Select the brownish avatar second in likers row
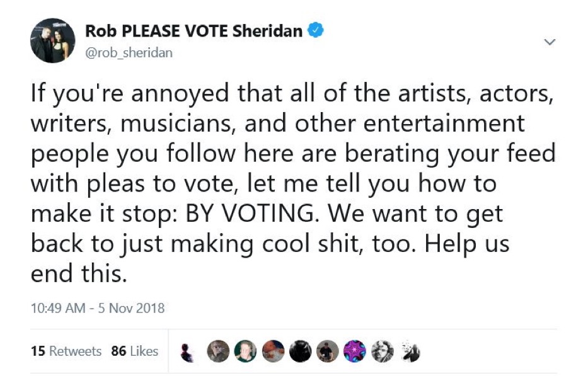 pos(218,351)
